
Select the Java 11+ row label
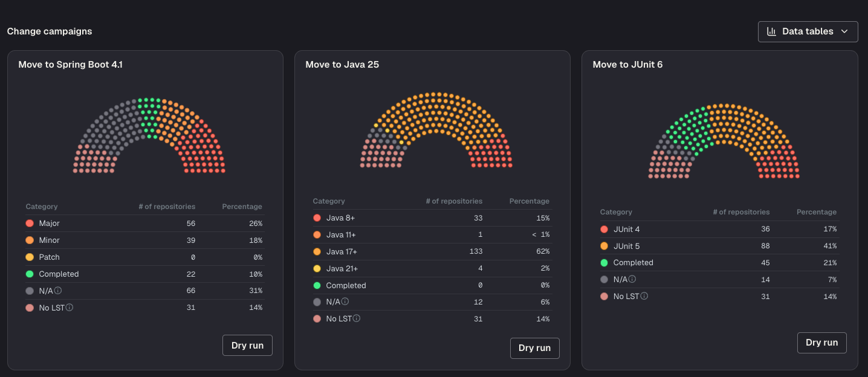[x=341, y=235]
